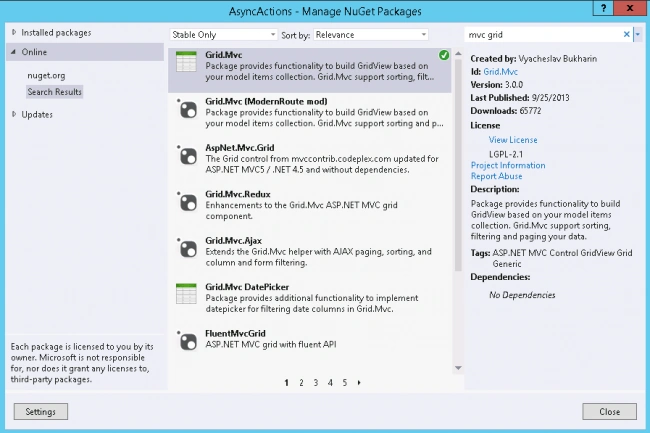Go to results page 2

click(x=301, y=383)
